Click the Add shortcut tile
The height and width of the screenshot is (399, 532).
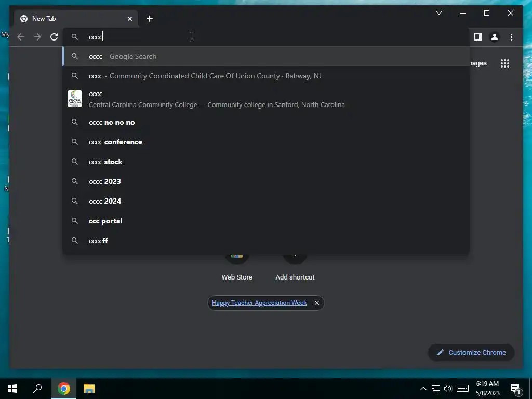pyautogui.click(x=295, y=268)
